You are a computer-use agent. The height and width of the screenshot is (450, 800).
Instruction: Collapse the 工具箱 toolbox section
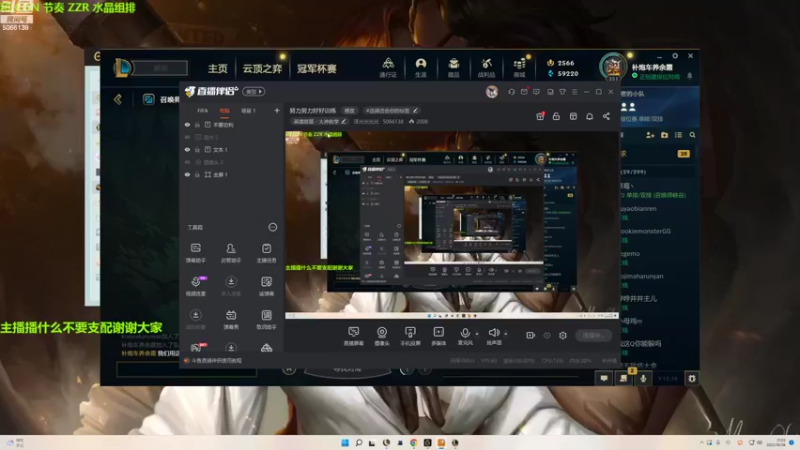tap(273, 227)
